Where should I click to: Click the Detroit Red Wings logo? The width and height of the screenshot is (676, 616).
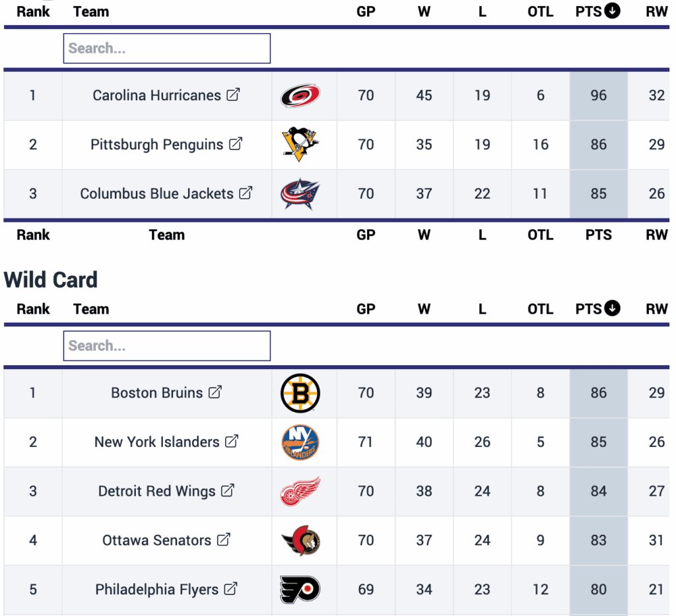[300, 491]
